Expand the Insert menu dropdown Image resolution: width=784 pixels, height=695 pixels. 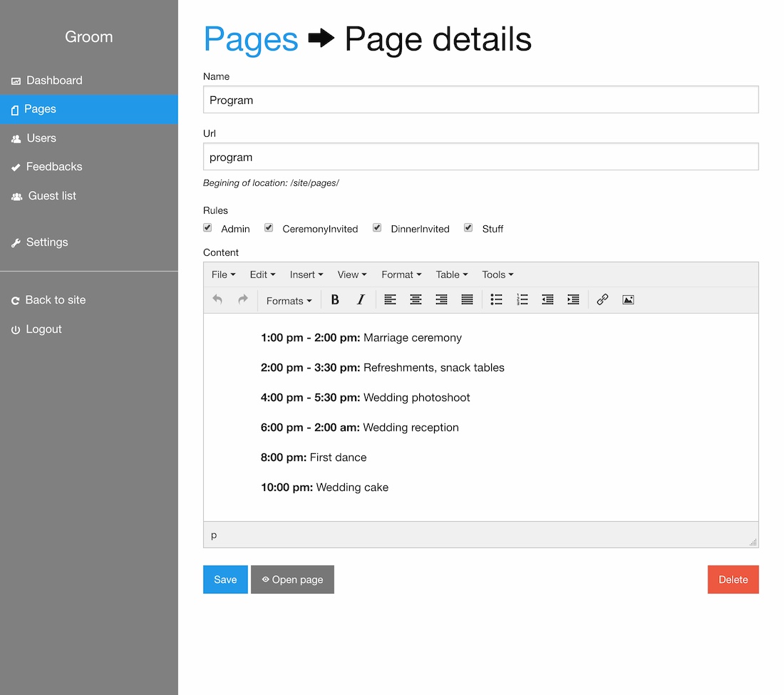(x=306, y=274)
